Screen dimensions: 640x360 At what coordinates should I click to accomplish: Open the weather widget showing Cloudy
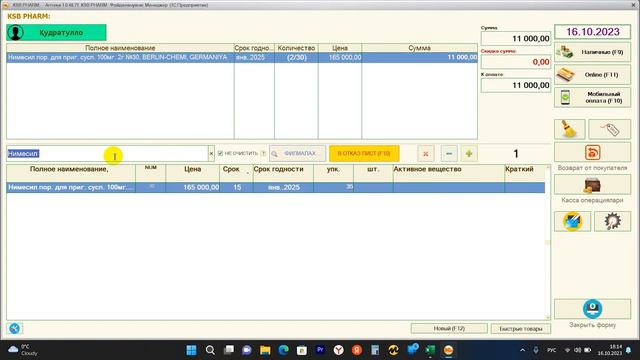[23, 350]
